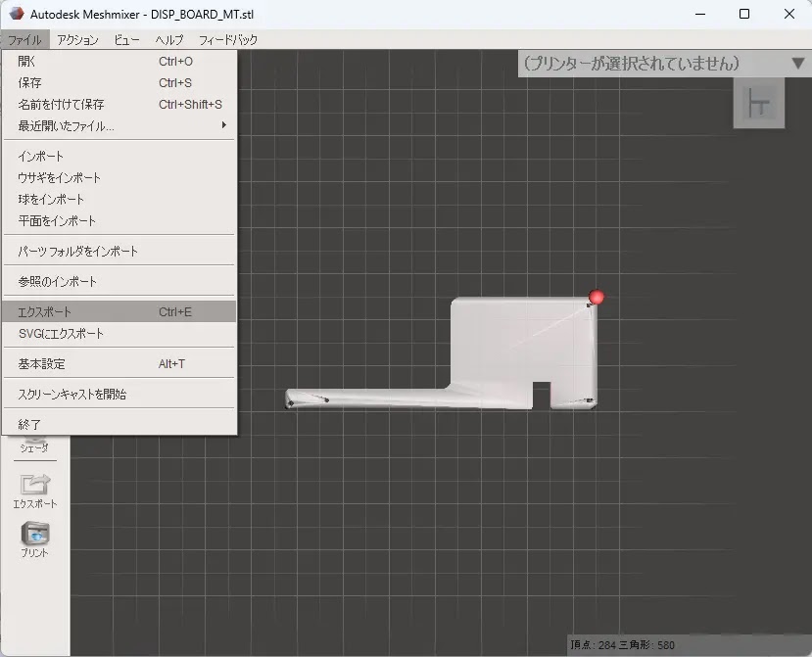812x657 pixels.
Task: Open the ヘルプ menu
Action: [x=169, y=40]
